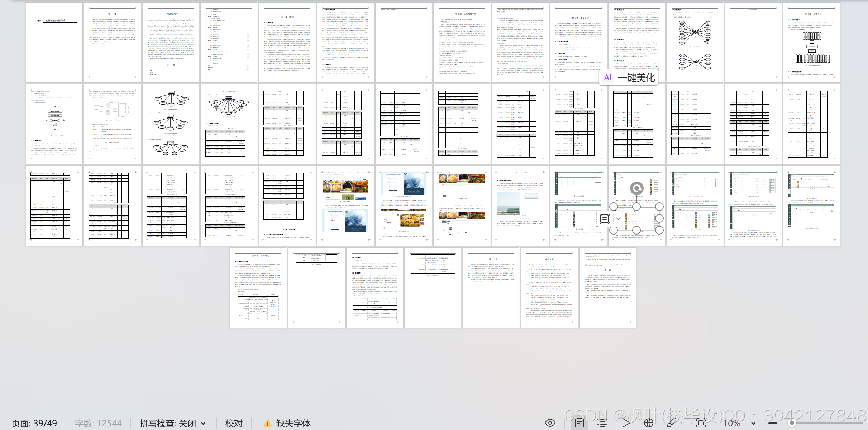Click the page indicator 页面: 39/49
The image size is (868, 430).
[34, 424]
